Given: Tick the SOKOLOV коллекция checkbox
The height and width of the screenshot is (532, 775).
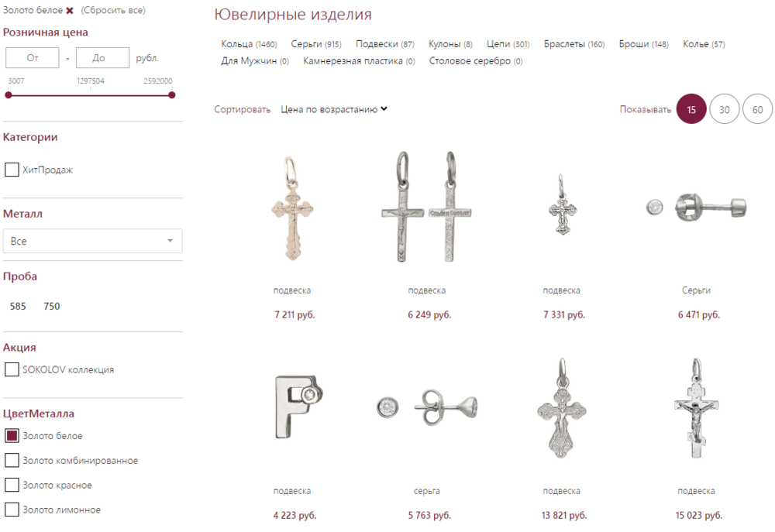Looking at the screenshot, I should click(x=12, y=369).
